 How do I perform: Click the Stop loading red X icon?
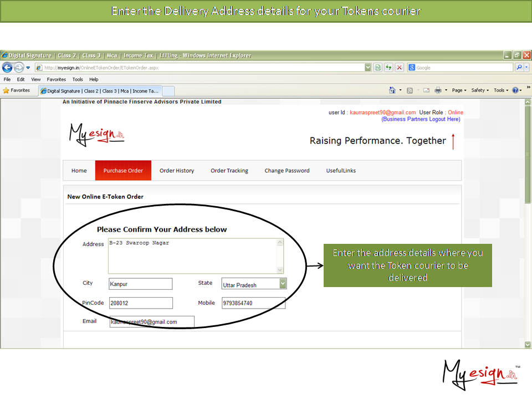pyautogui.click(x=399, y=68)
